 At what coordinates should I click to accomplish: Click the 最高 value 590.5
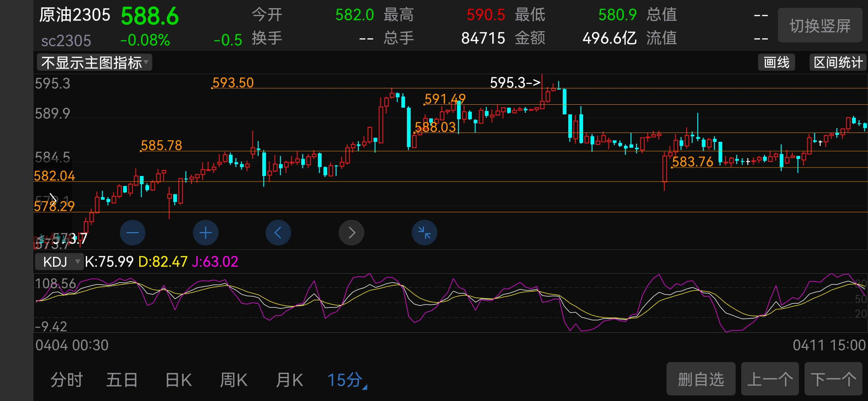(x=486, y=15)
